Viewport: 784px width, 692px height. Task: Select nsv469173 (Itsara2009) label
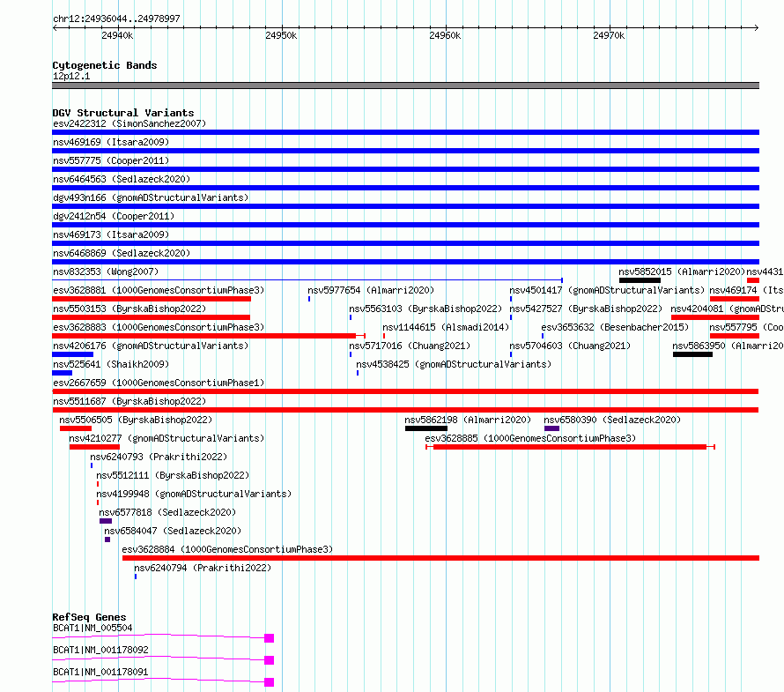[x=111, y=234]
